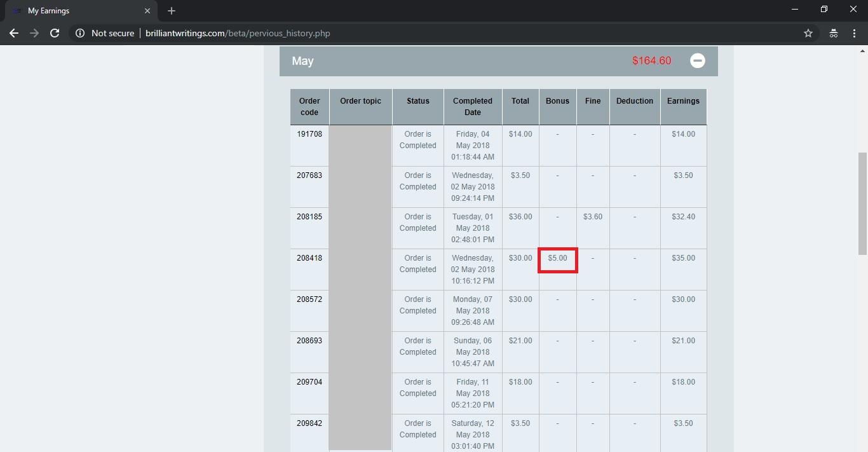Open the incognito profile indicator
The height and width of the screenshot is (452, 868).
(x=834, y=33)
